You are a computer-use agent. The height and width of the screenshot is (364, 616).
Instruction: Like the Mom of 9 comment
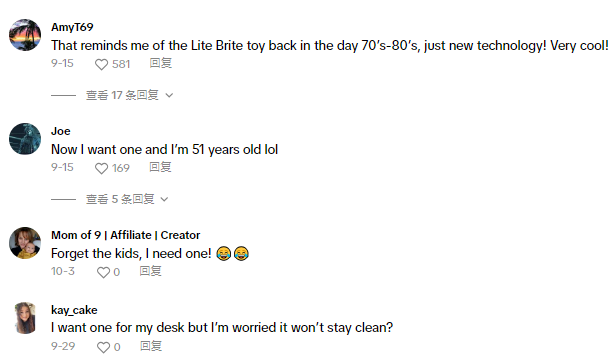click(x=104, y=272)
